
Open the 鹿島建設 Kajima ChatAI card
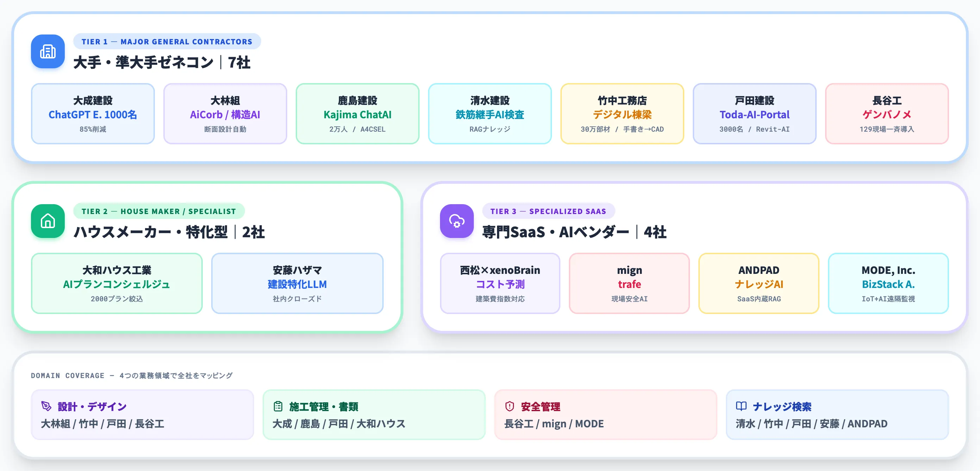click(x=358, y=114)
